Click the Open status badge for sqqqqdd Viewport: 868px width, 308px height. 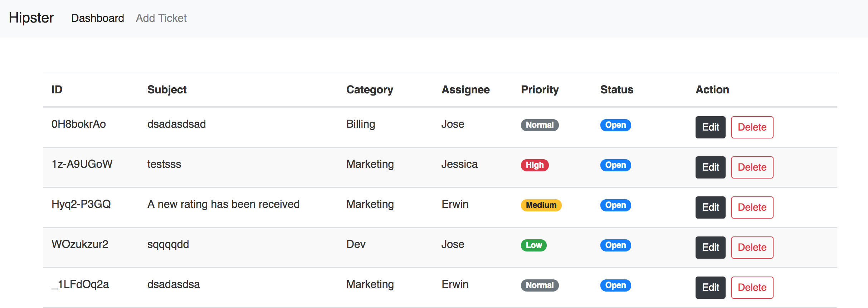point(615,245)
